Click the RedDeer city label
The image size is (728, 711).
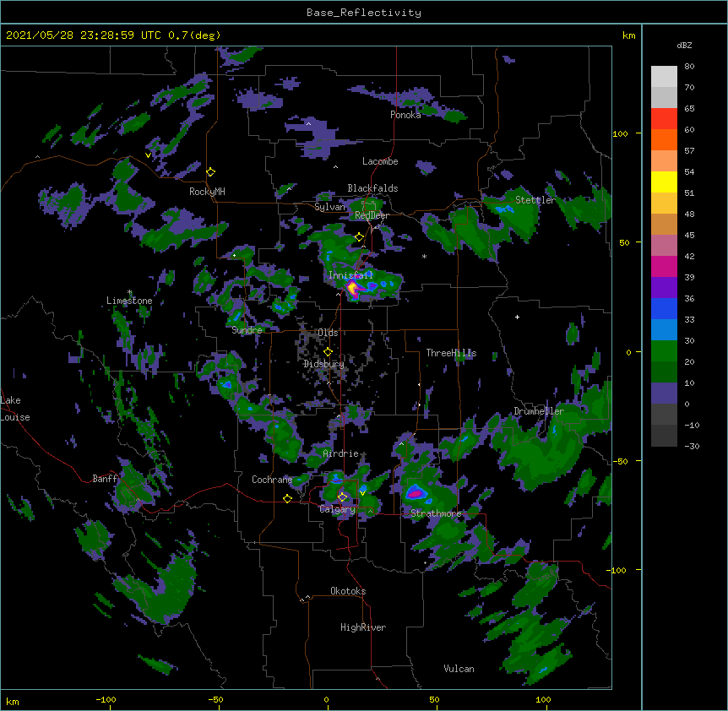tap(372, 215)
